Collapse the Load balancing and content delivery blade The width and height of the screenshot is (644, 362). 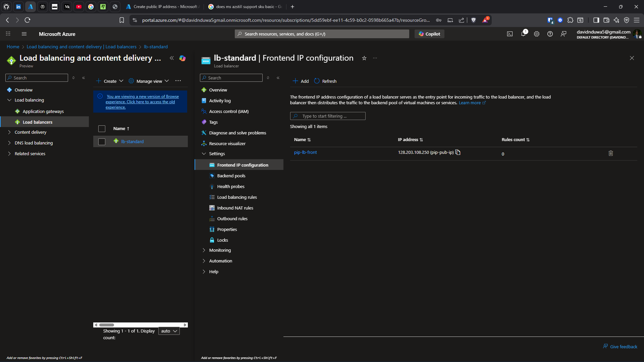pos(172,58)
